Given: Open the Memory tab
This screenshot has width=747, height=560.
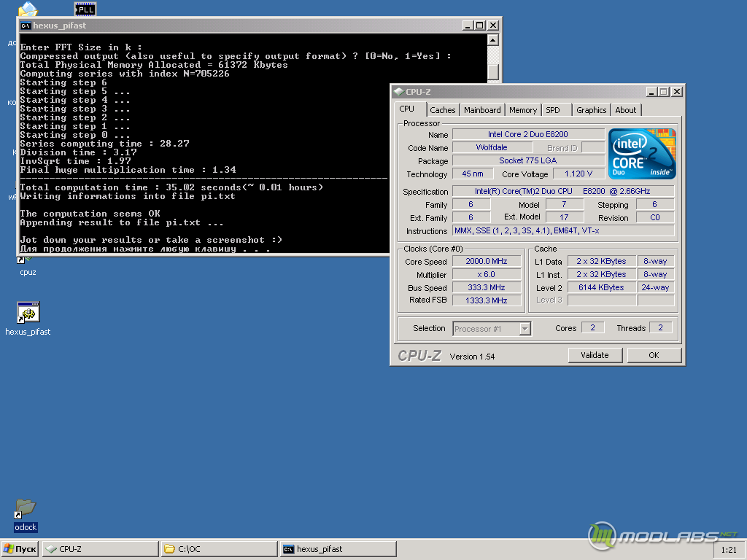Looking at the screenshot, I should click(x=522, y=110).
